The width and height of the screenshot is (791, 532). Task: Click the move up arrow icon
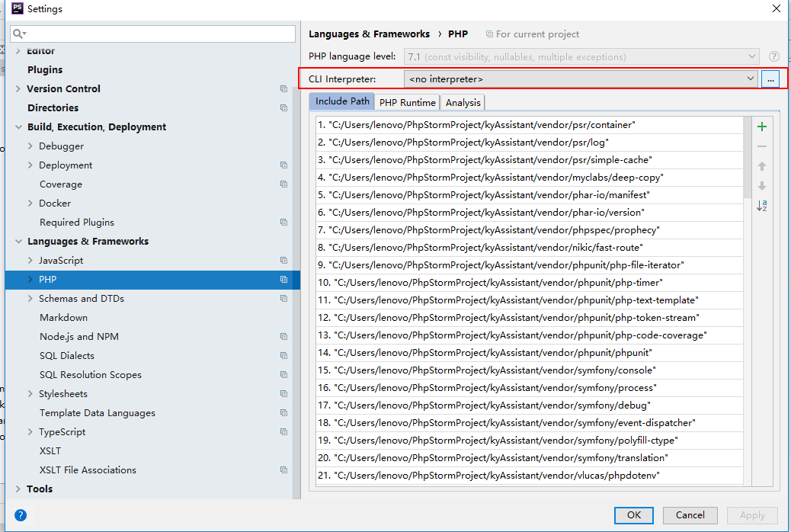coord(762,166)
